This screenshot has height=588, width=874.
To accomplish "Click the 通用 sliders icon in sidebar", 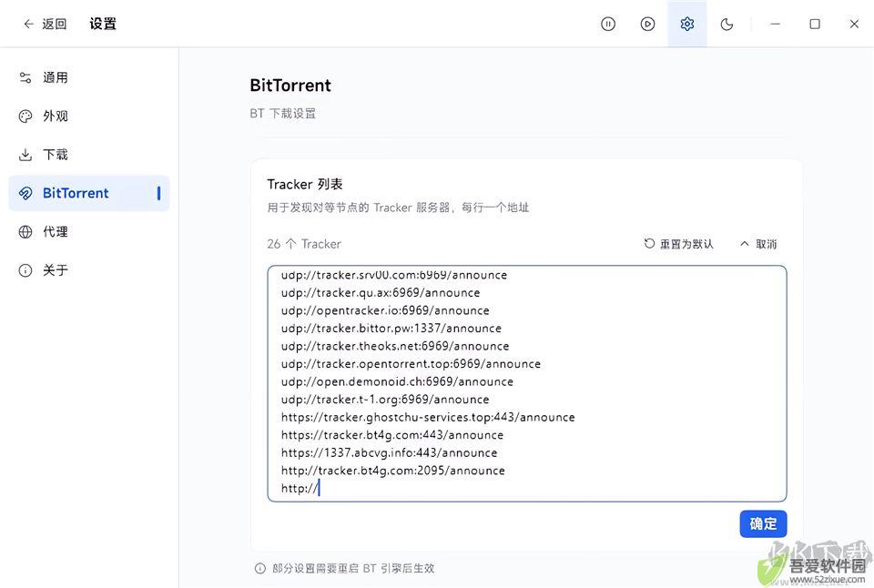I will 25,77.
